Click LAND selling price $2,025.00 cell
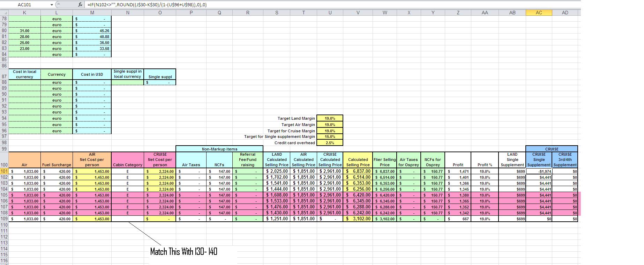The height and width of the screenshot is (265, 644). [x=277, y=171]
